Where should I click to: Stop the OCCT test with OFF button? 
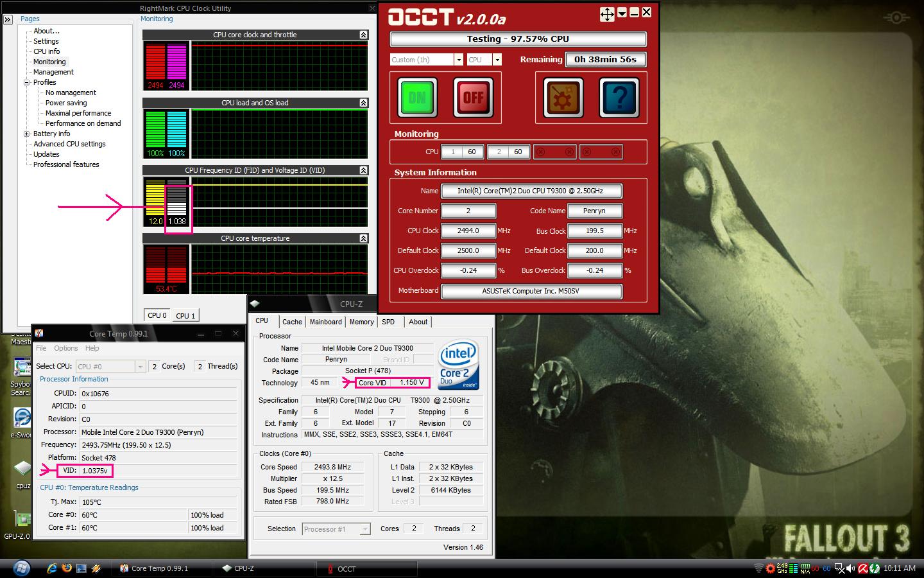[x=473, y=98]
